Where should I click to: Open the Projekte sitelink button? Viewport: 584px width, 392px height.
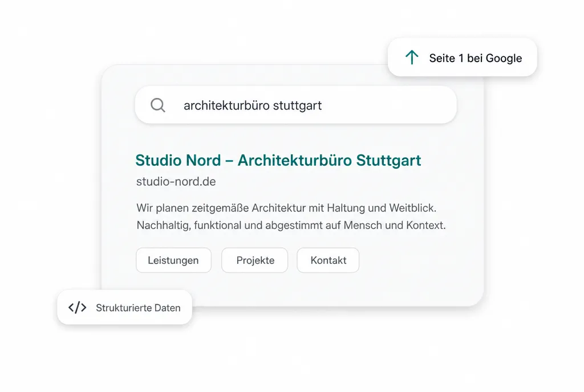pos(255,260)
